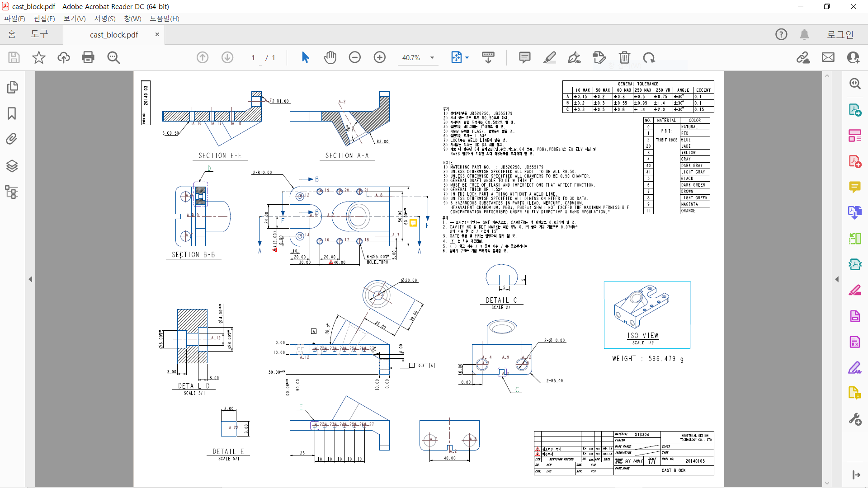
Task: Open page thumbnails panel
Action: 12,87
